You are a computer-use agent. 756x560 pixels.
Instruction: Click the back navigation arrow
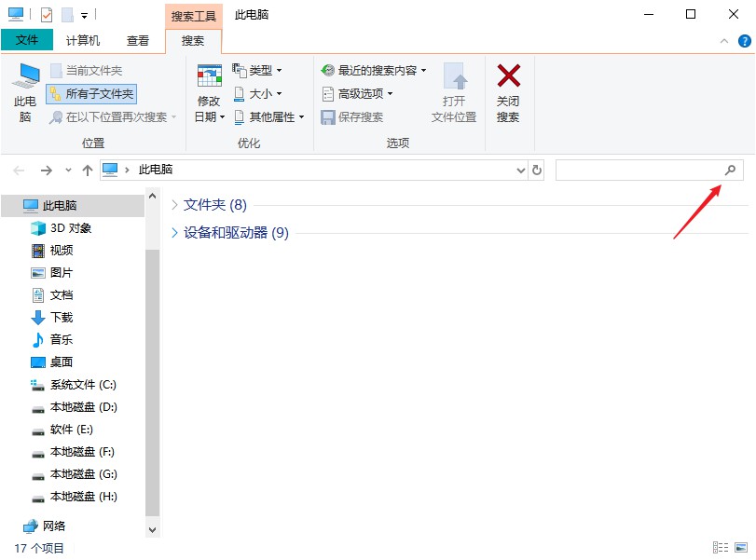pos(21,171)
